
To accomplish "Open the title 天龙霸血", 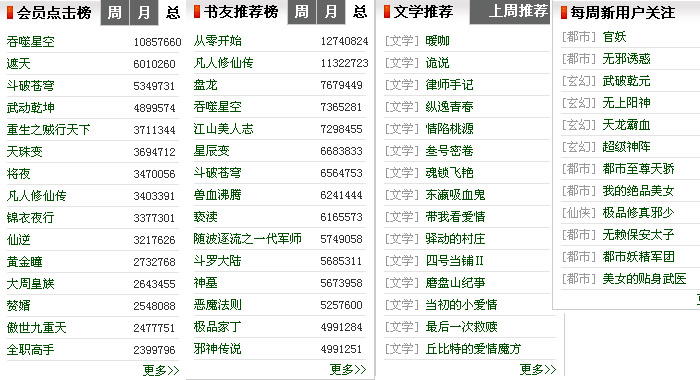I will click(x=627, y=125).
